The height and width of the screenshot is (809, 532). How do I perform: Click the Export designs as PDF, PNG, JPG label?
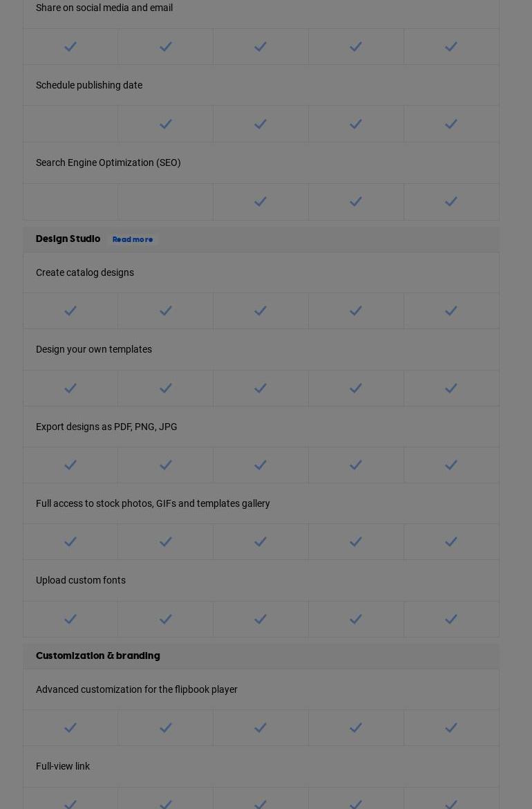click(106, 427)
